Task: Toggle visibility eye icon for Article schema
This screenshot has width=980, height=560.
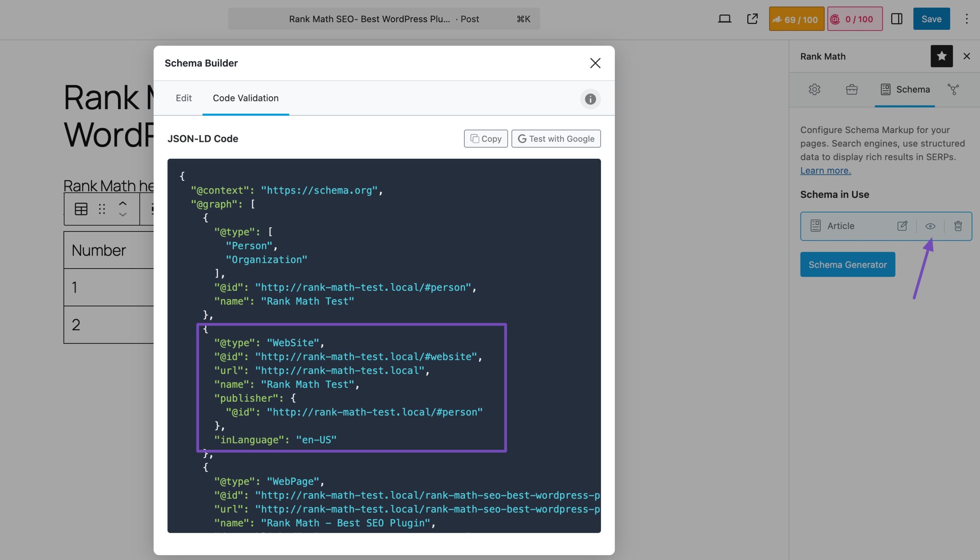Action: pos(930,225)
